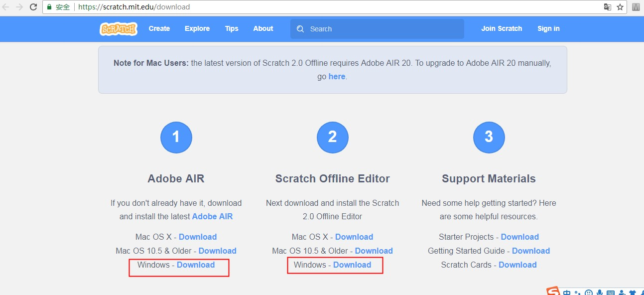The height and width of the screenshot is (295, 644).
Task: Click the browser forward arrow
Action: click(19, 7)
